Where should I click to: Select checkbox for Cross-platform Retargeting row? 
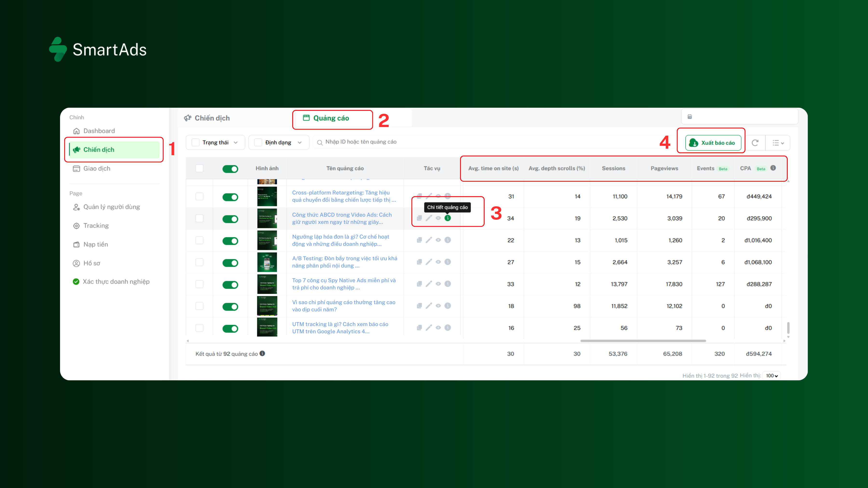click(199, 196)
